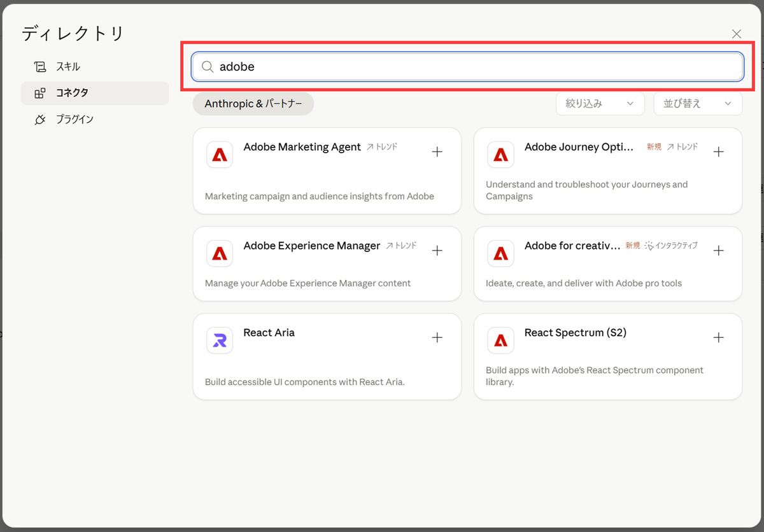Open the React Aria title

pos(269,333)
